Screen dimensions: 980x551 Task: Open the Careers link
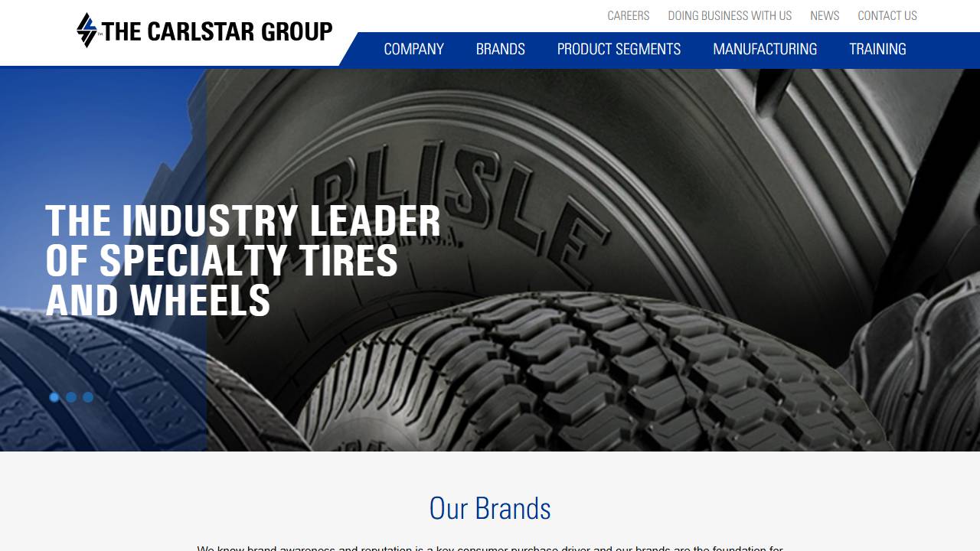pyautogui.click(x=628, y=15)
